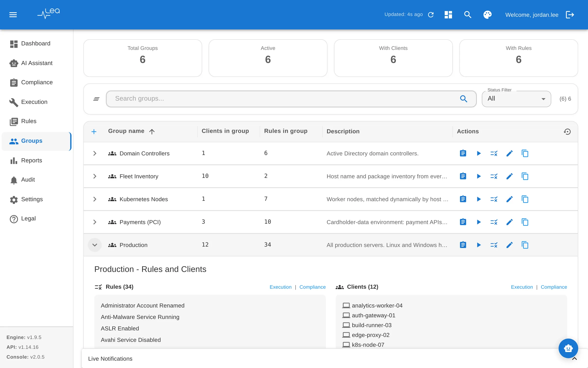Edit the Payments (PCI) group
The width and height of the screenshot is (588, 368).
pos(509,222)
